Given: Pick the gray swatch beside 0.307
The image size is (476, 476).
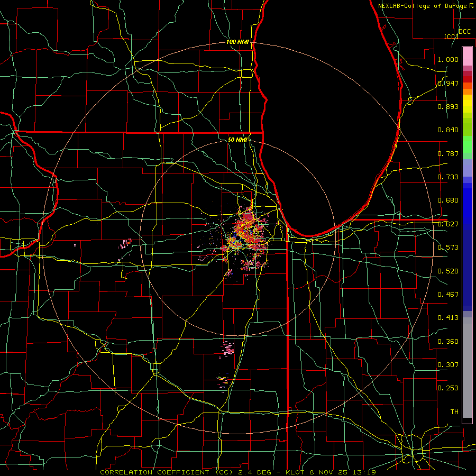Looking at the screenshot, I should [467, 368].
